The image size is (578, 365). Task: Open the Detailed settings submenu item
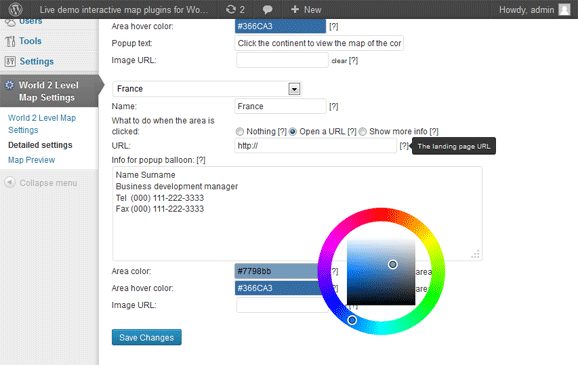[x=40, y=145]
